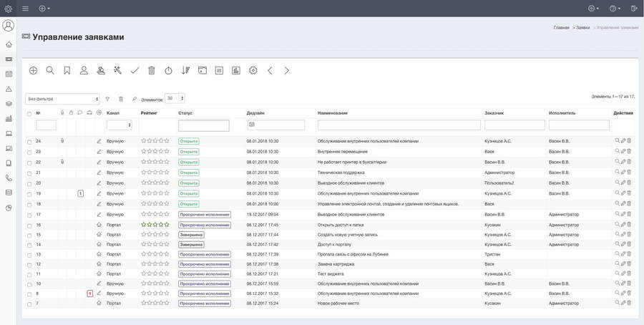Click the 'Заявки' breadcrumb link
Screen dimensions: 644x325
coord(582,27)
